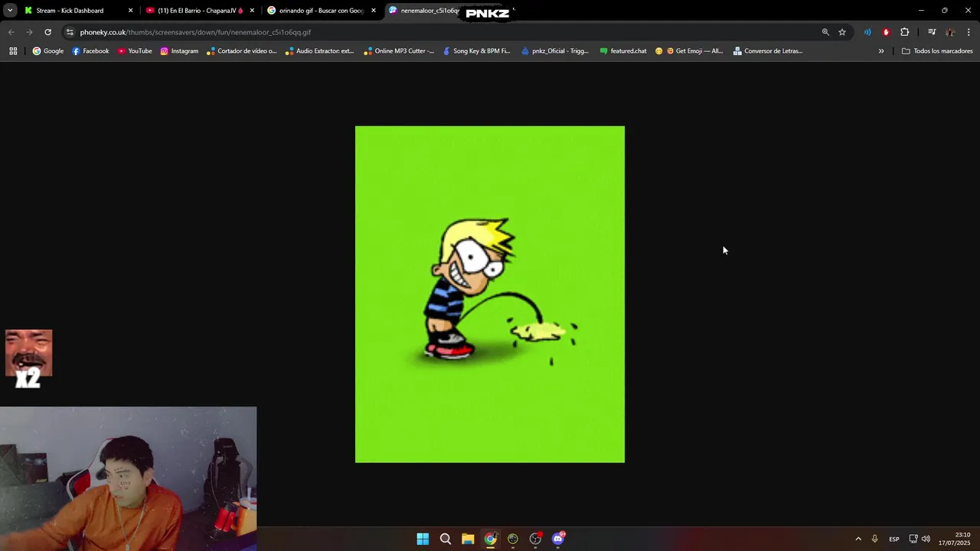Close the orinando gif search tab
Viewport: 980px width, 551px height.
pyautogui.click(x=374, y=11)
